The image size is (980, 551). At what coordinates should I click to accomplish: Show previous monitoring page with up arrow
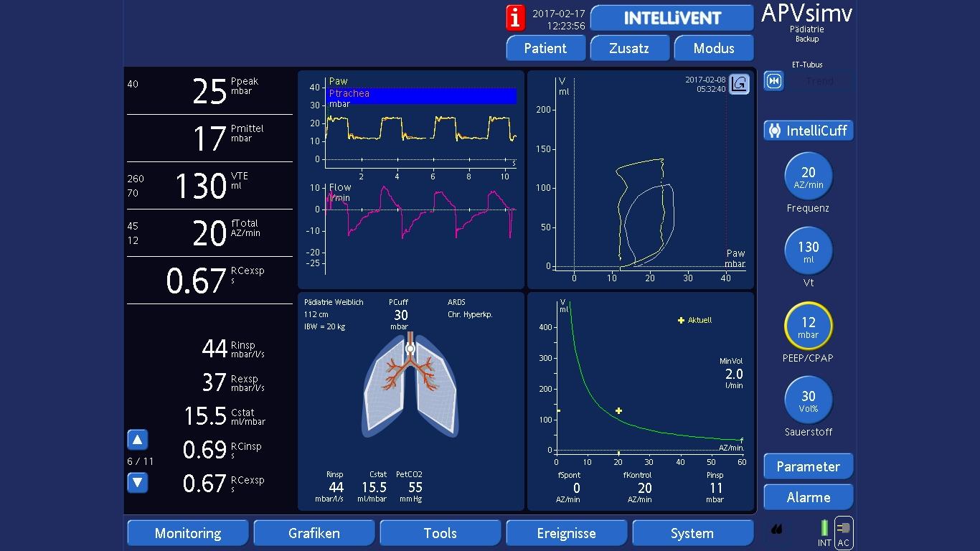(x=137, y=439)
